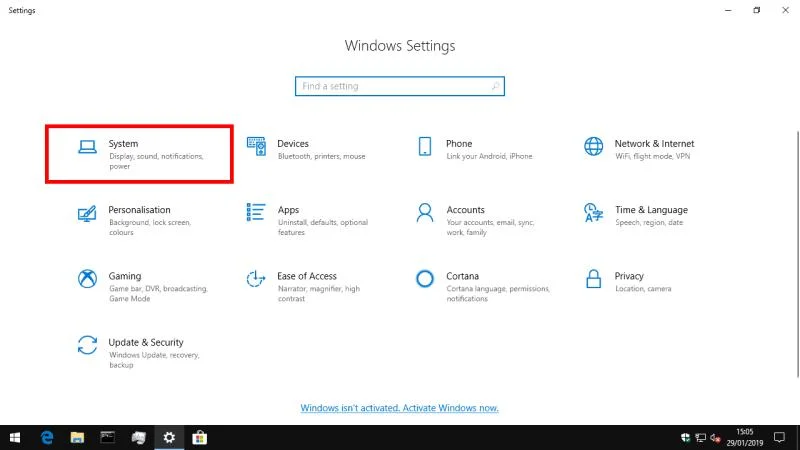Open Network & Internet globe icon

(x=593, y=146)
